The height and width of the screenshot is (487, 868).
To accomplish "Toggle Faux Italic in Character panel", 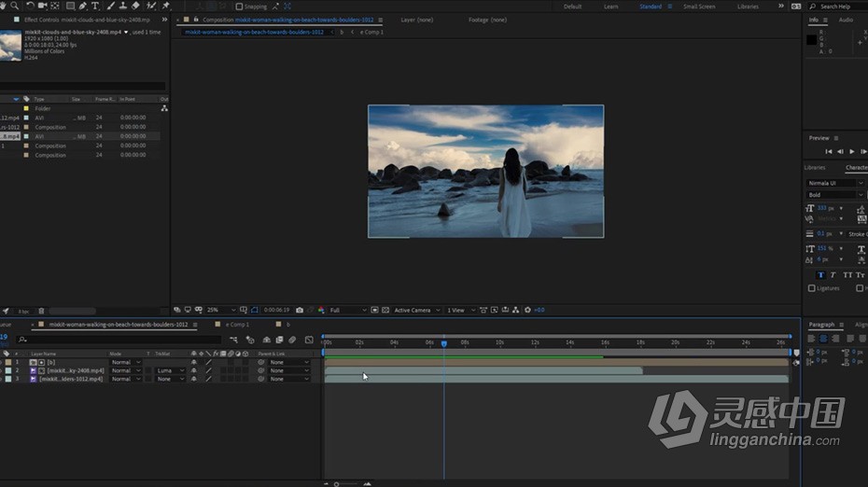I will click(833, 275).
